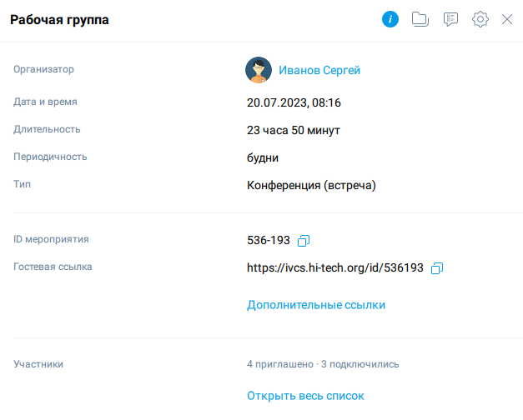Viewport: 523px width, 420px height.
Task: Open the files folder icon
Action: click(420, 19)
